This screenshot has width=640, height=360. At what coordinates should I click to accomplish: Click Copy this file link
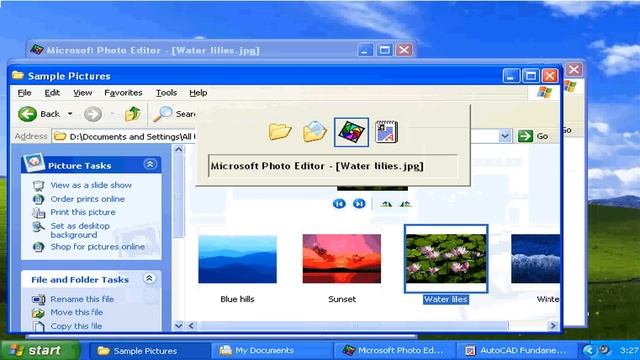coord(76,326)
